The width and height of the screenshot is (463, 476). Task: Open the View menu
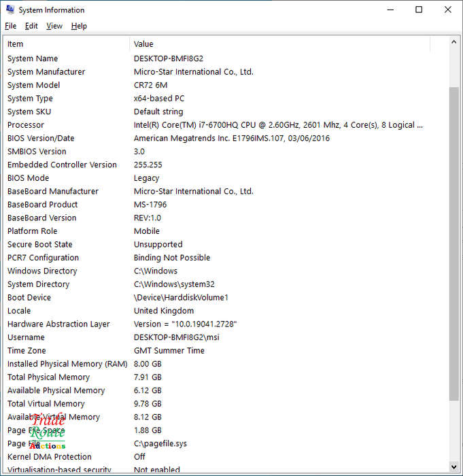[x=54, y=26]
